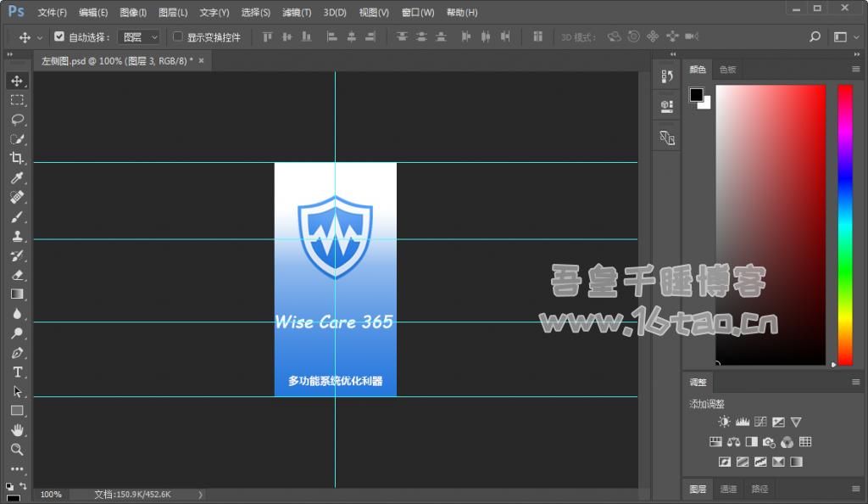Image resolution: width=868 pixels, height=504 pixels.
Task: Add a Brightness/Contrast adjustment
Action: 724,422
